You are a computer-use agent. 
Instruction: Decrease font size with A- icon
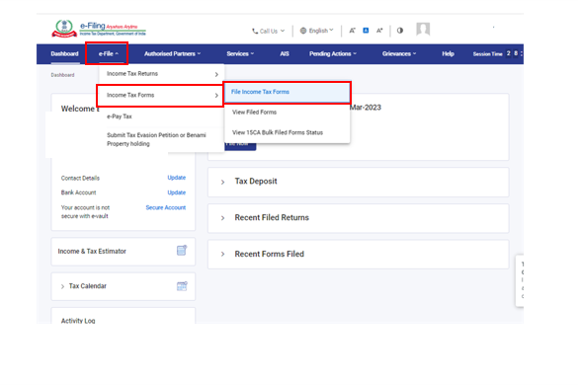pos(352,31)
